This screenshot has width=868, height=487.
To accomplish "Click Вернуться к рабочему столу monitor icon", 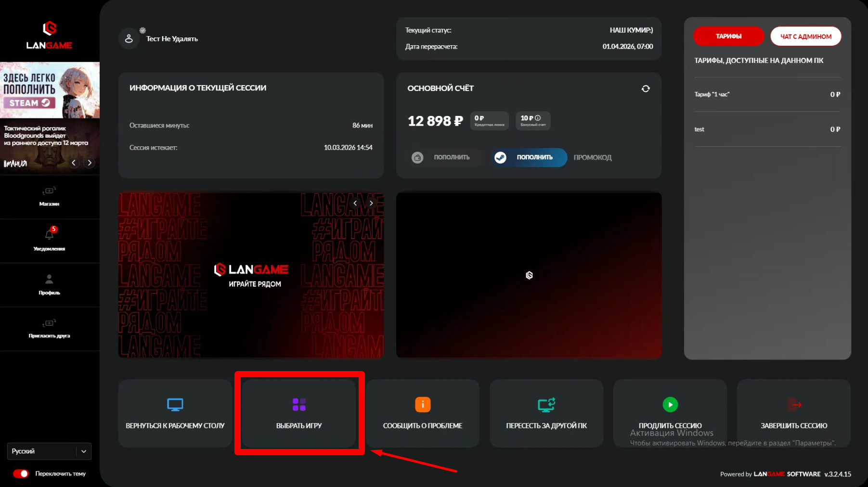I will tap(175, 405).
